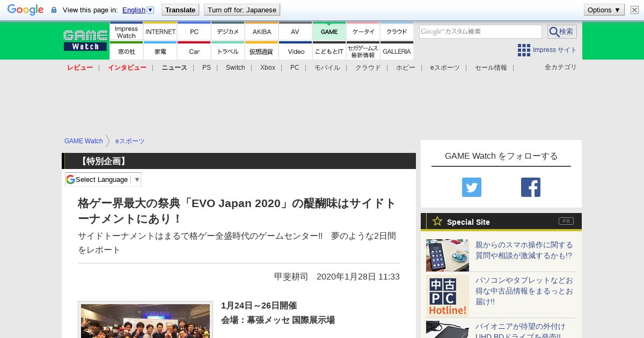Open the トラベル tab

coord(228,51)
